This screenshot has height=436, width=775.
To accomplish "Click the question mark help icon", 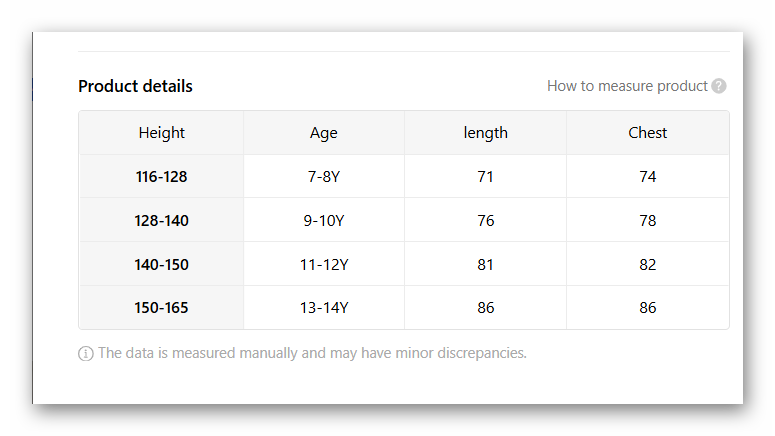I will tap(719, 86).
